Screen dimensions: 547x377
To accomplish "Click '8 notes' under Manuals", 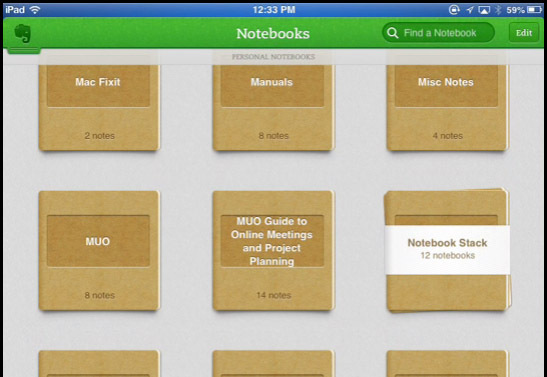I will pyautogui.click(x=274, y=136).
